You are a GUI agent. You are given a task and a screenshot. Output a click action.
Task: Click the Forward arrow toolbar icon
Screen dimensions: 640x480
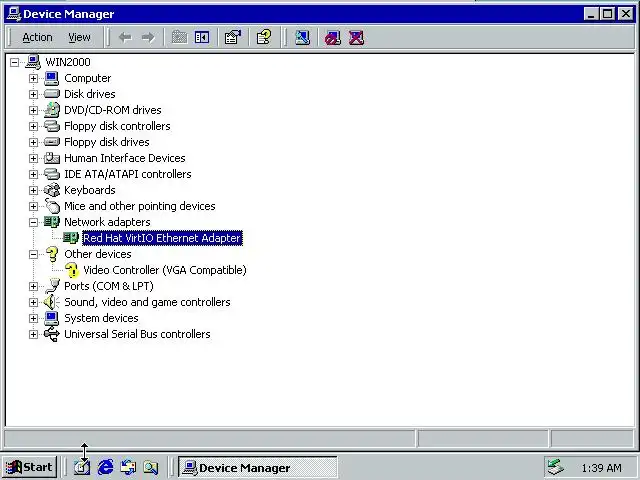(x=148, y=38)
